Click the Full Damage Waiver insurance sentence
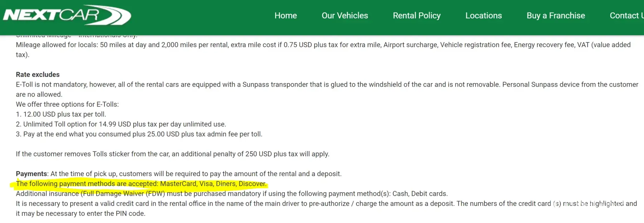644x223 pixels. pos(231,194)
